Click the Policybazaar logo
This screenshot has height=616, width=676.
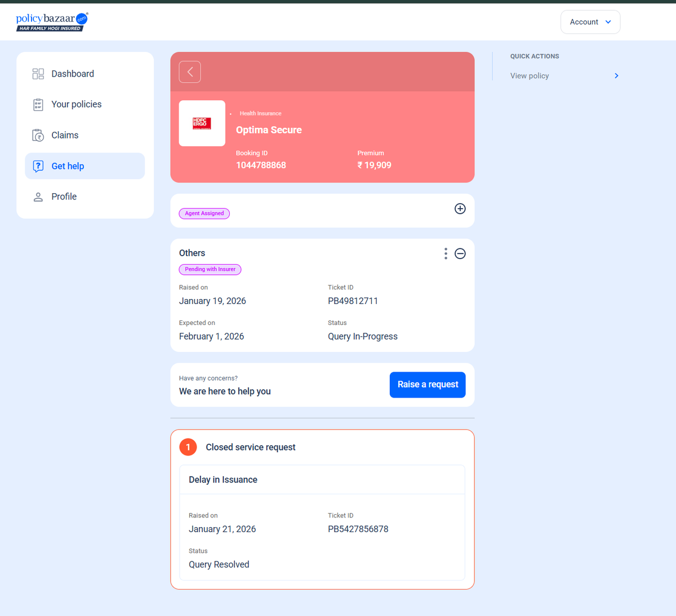click(x=52, y=21)
